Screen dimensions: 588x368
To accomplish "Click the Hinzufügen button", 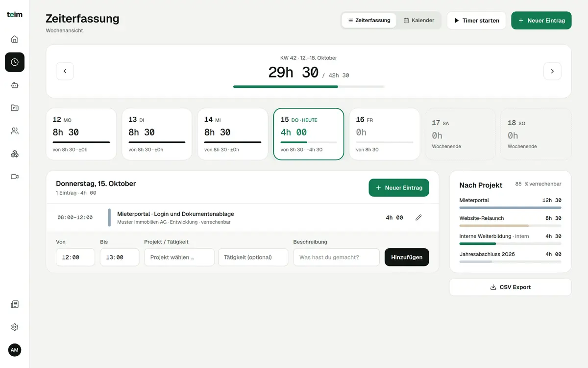I will [407, 257].
